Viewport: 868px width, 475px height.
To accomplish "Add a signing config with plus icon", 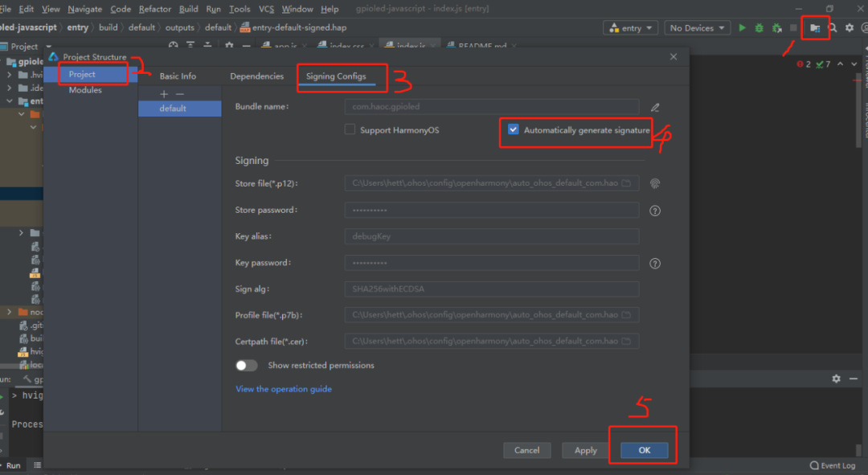I will [164, 94].
